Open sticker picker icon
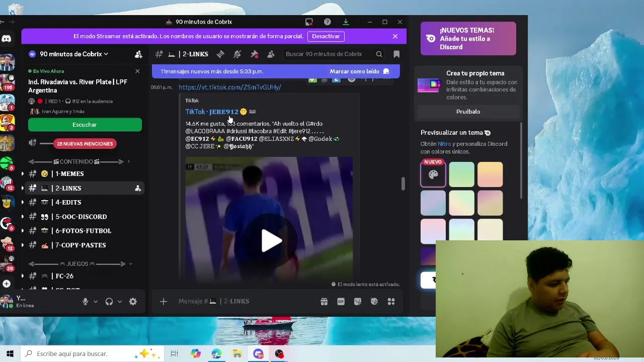This screenshot has height=362, width=644. 357,301
